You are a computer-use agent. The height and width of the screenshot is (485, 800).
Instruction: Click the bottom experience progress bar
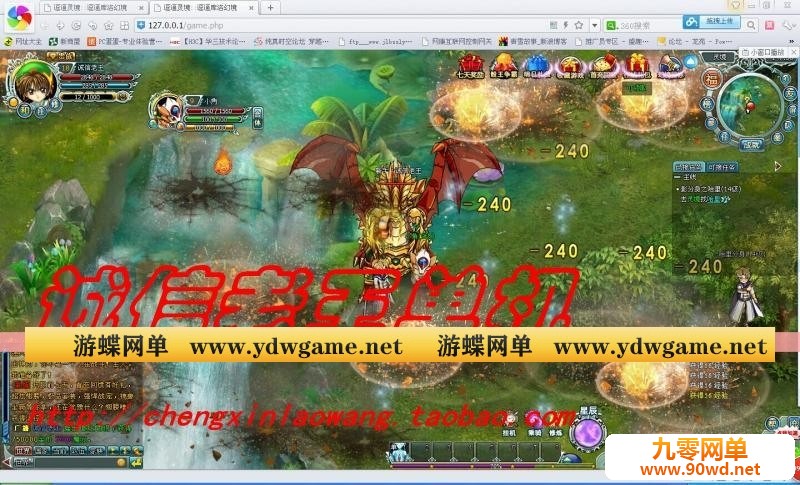[492, 466]
